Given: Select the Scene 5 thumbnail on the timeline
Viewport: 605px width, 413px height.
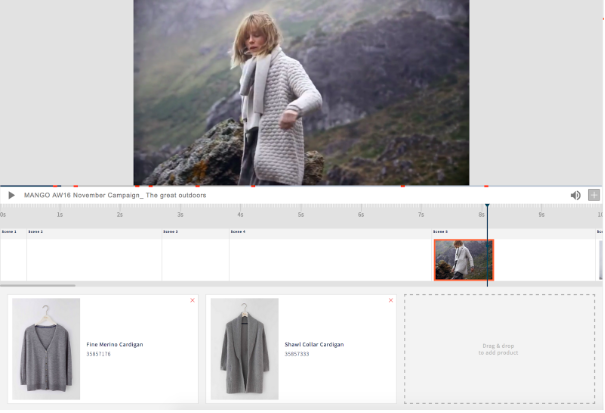Looking at the screenshot, I should 464,260.
